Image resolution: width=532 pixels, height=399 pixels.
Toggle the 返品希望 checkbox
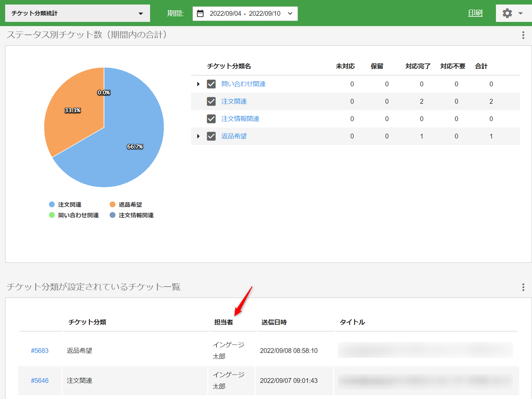[x=211, y=136]
